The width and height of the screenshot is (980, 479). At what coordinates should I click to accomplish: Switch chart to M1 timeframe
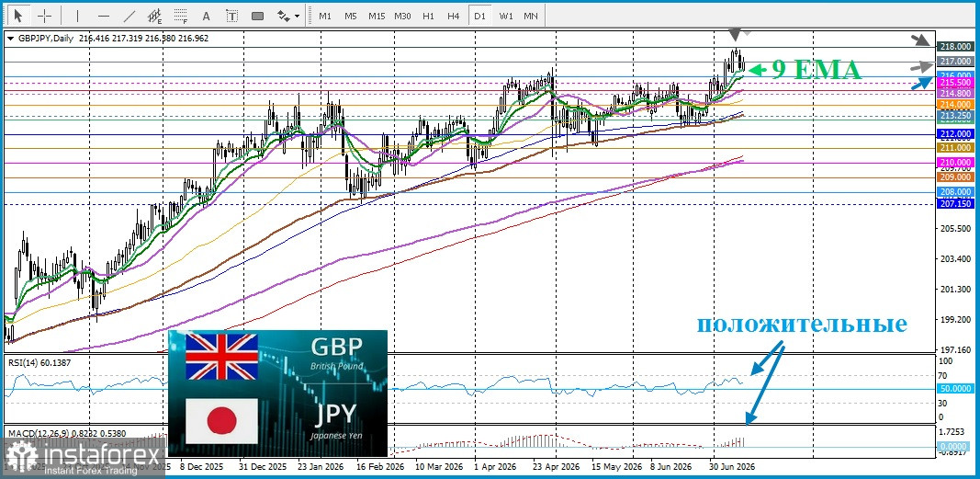[x=325, y=17]
